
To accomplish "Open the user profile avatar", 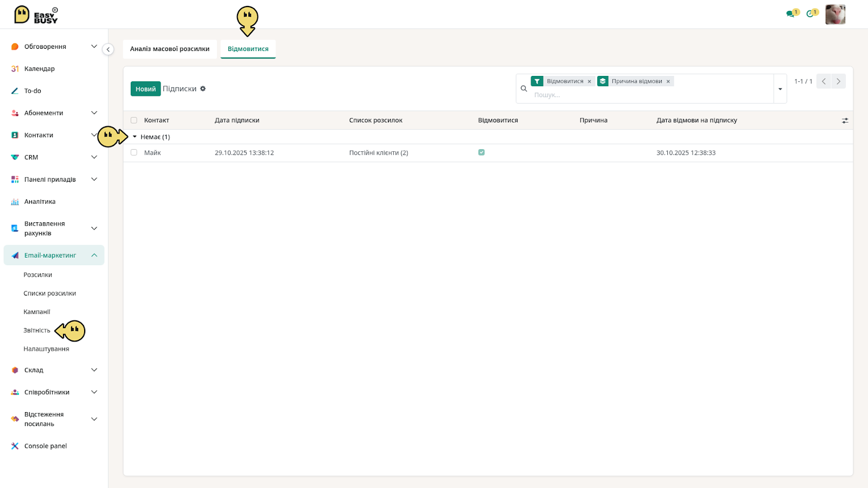I will [835, 15].
